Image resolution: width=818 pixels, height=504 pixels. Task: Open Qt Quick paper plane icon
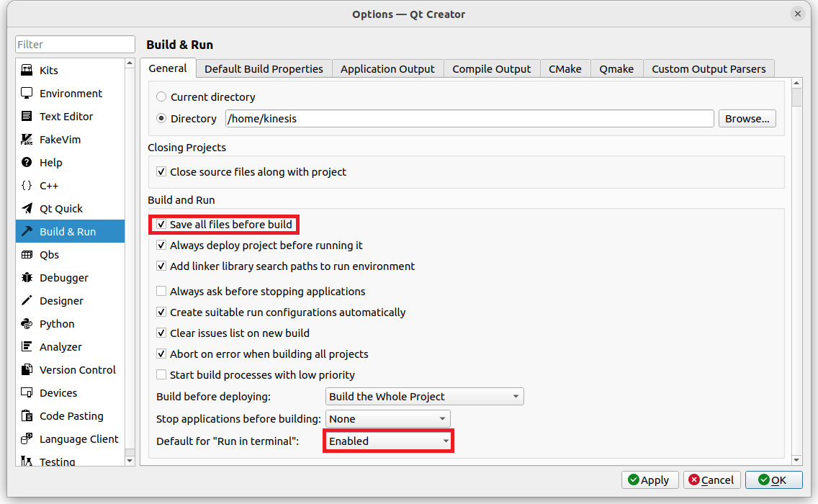27,208
